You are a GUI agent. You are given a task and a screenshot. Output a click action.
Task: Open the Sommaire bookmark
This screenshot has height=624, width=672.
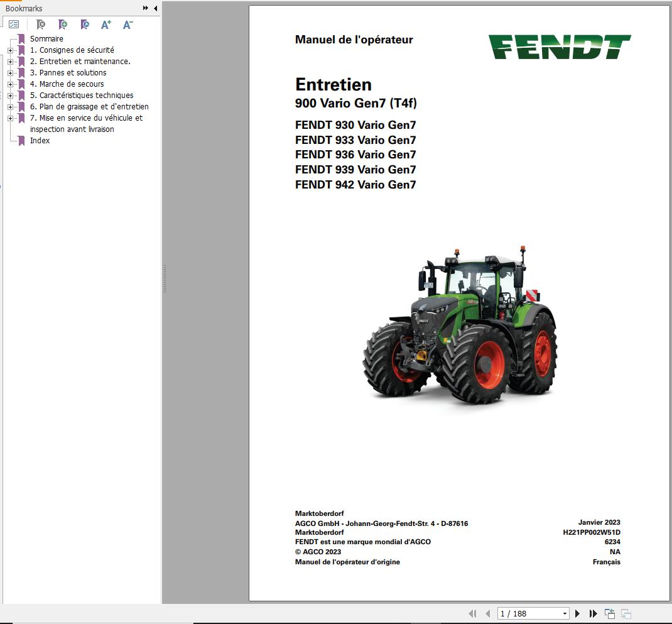click(46, 38)
